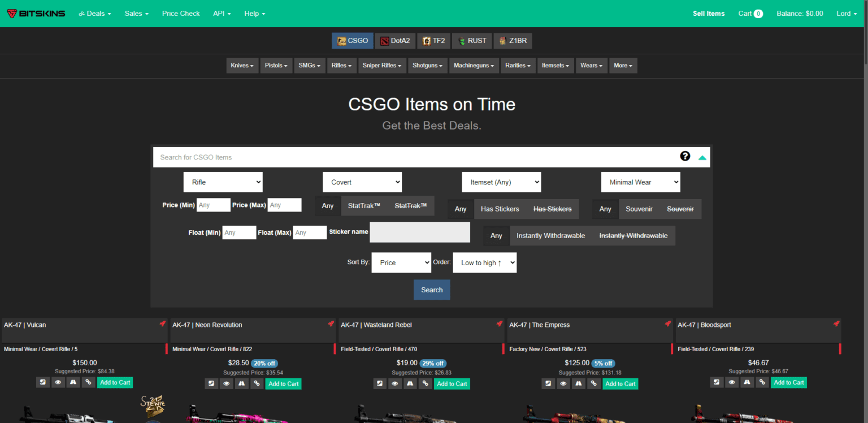Image resolution: width=868 pixels, height=423 pixels.
Task: Click chain link icon for Wasteland Rebel
Action: click(424, 383)
